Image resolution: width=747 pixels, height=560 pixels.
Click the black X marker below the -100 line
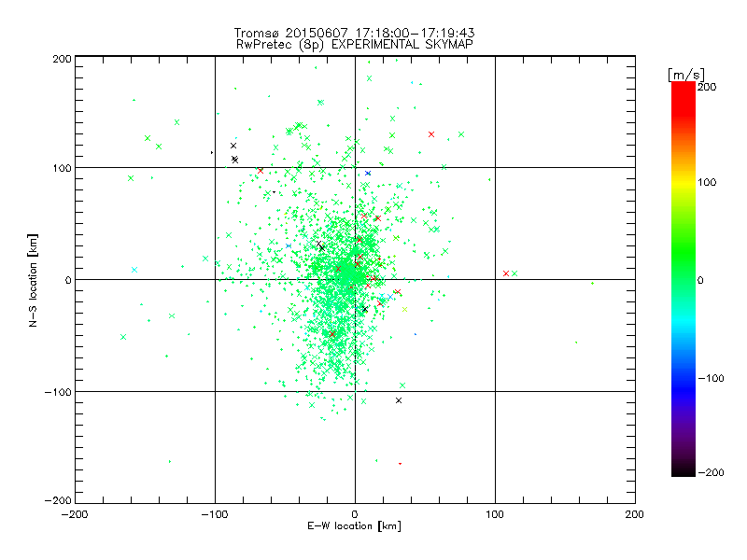pyautogui.click(x=399, y=400)
